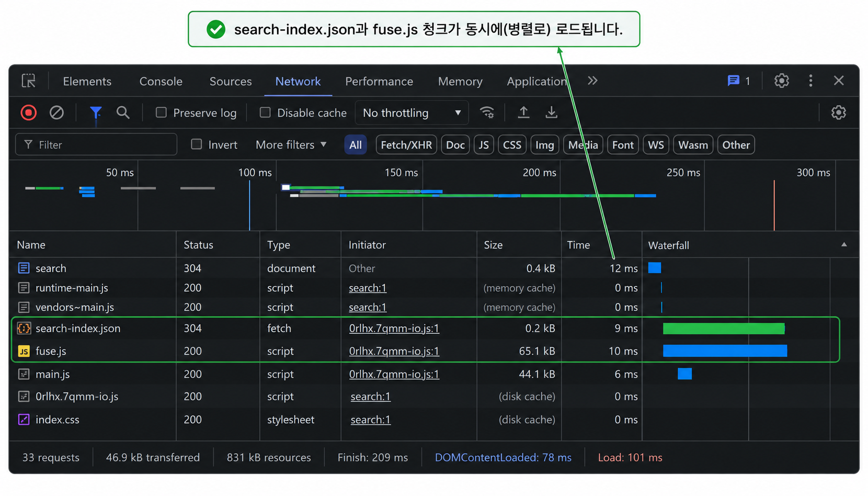
Task: Filter by Fetch/XHR requests
Action: click(406, 145)
